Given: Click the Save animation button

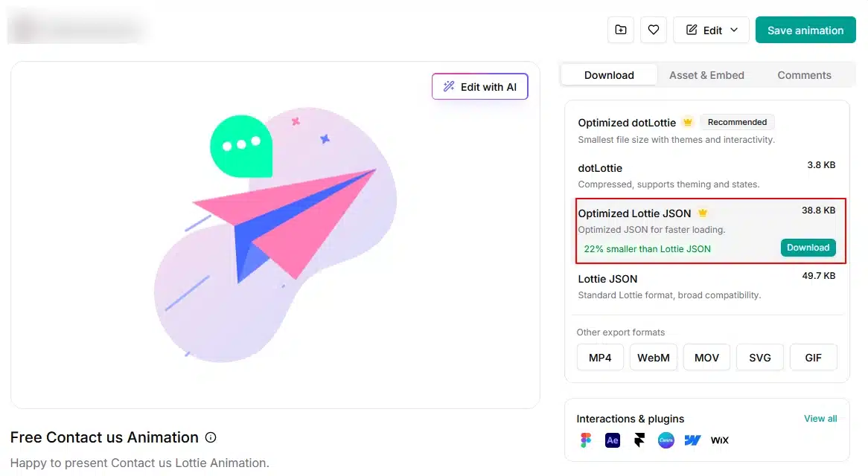Looking at the screenshot, I should 805,30.
